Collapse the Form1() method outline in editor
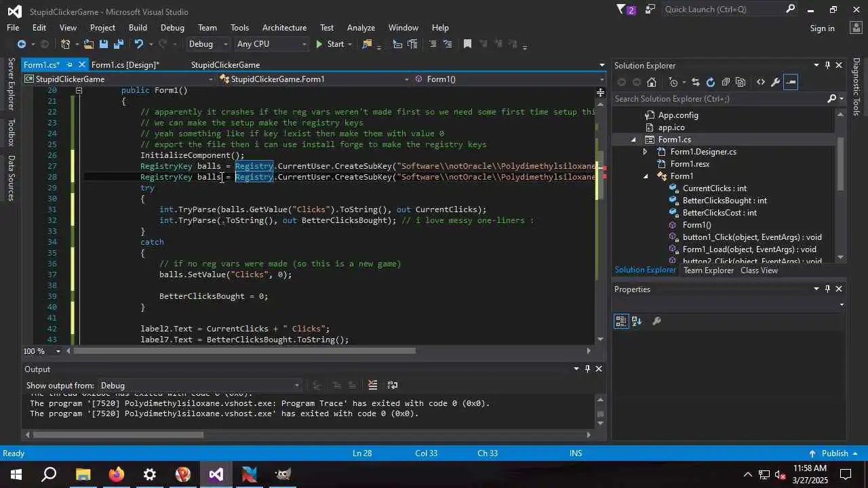Image resolution: width=868 pixels, height=488 pixels. (79, 90)
